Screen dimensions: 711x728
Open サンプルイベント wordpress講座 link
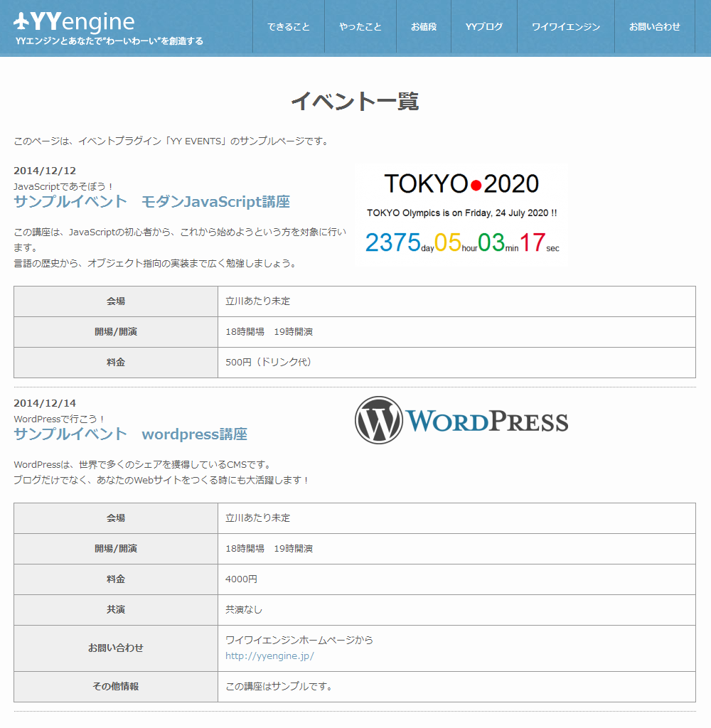[131, 434]
